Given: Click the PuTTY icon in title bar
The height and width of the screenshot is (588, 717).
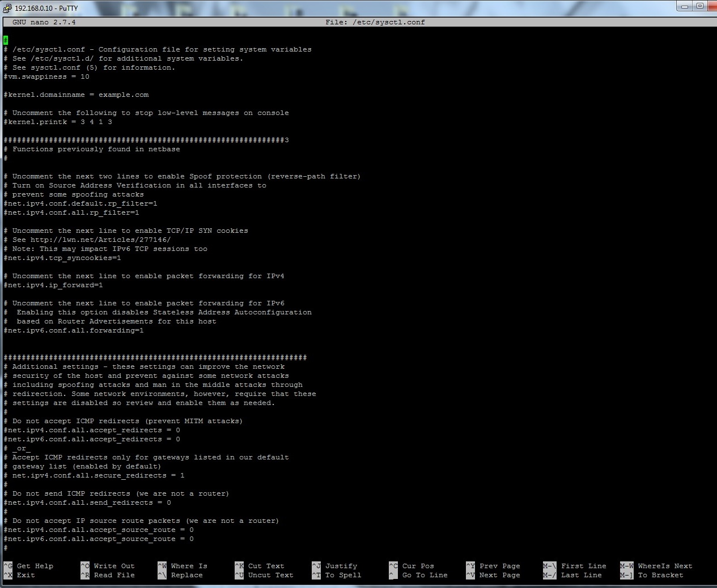Looking at the screenshot, I should tap(7, 8).
